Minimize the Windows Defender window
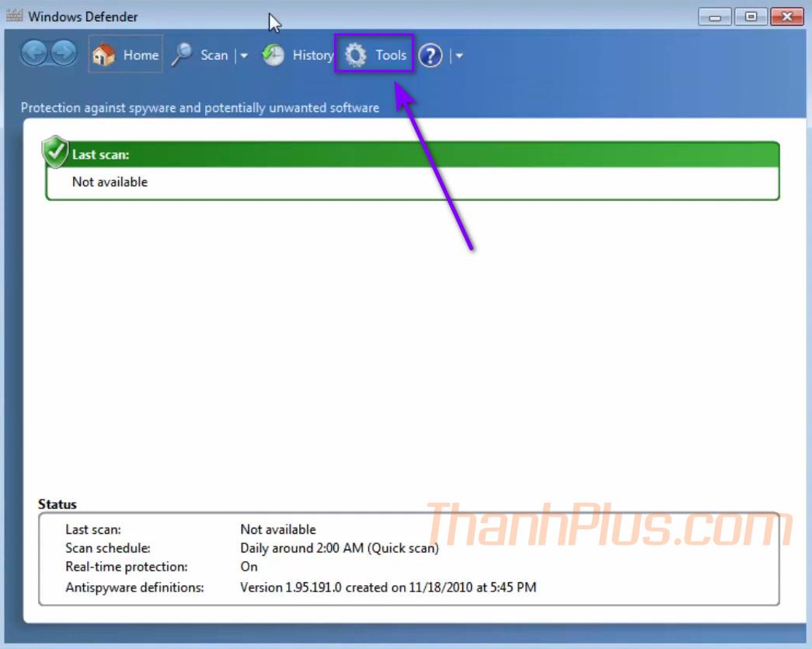Screen dimensions: 812x649 (x=714, y=16)
